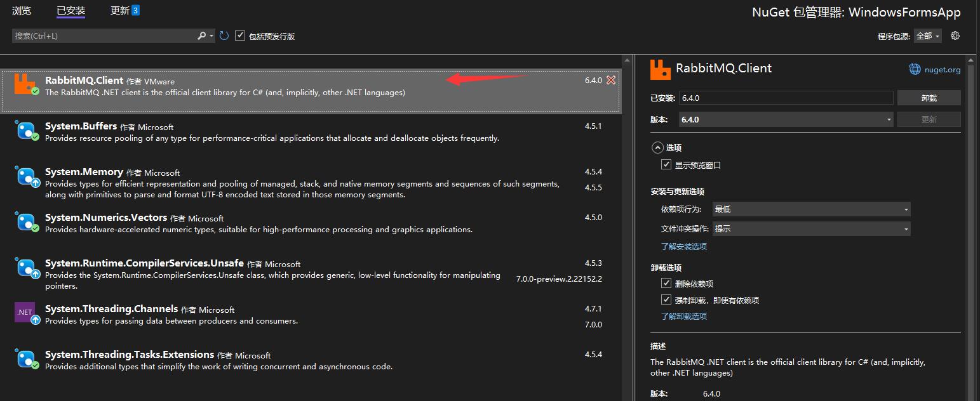Click the System.Numerics.Vectors package icon
The height and width of the screenshot is (401, 980).
pos(25,222)
